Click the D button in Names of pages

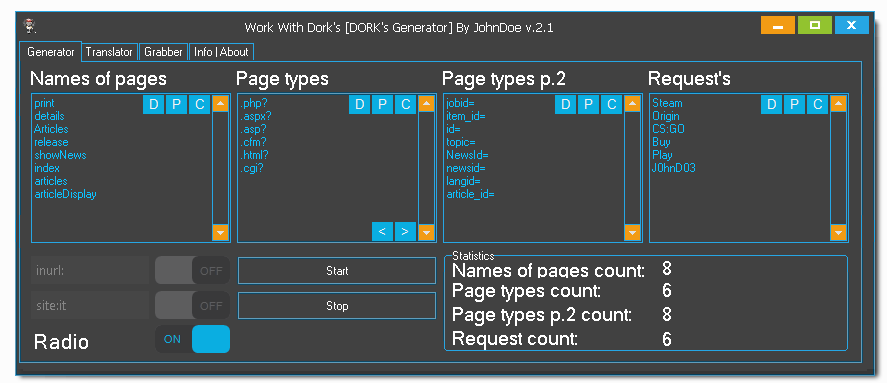click(x=153, y=105)
